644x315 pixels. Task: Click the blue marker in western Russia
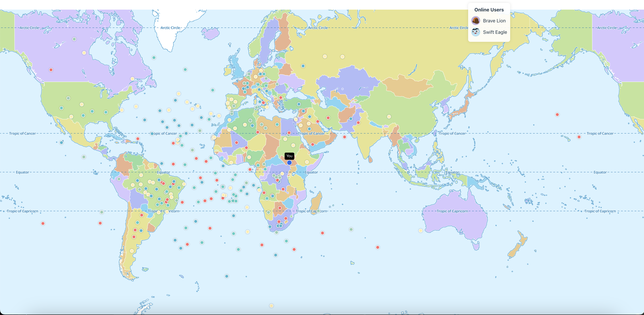303,66
